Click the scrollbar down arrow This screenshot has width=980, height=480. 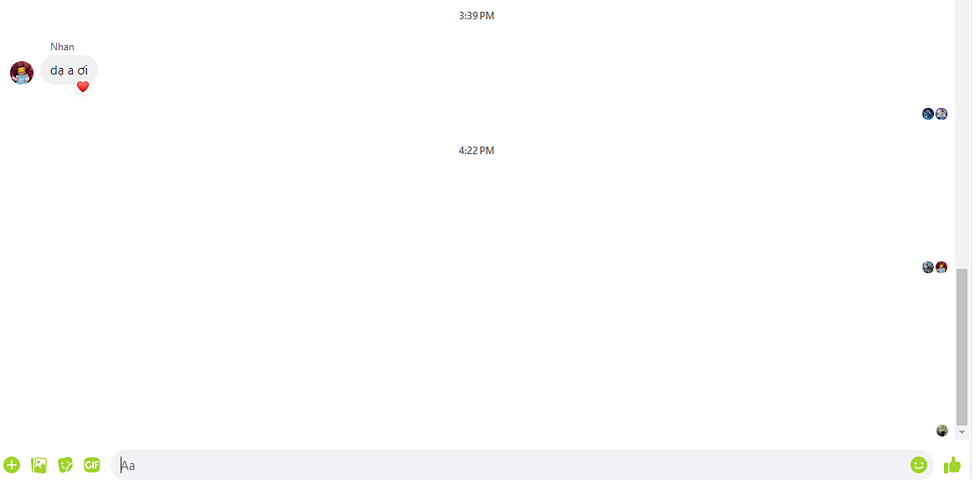click(x=962, y=432)
